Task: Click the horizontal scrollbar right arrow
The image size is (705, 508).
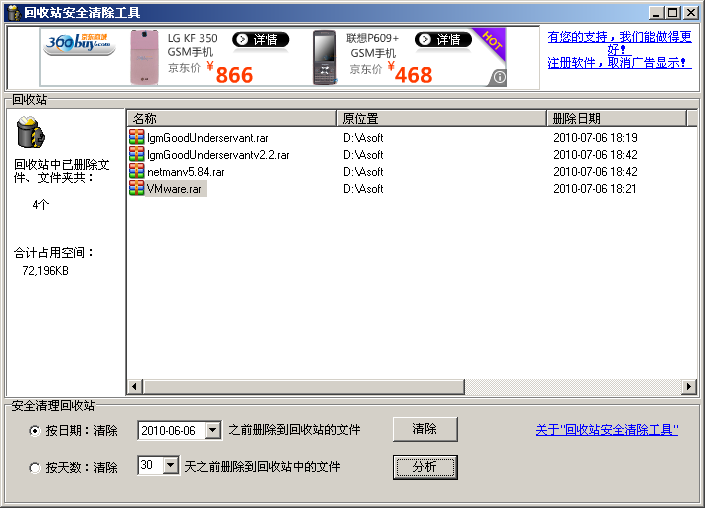Action: coord(689,387)
